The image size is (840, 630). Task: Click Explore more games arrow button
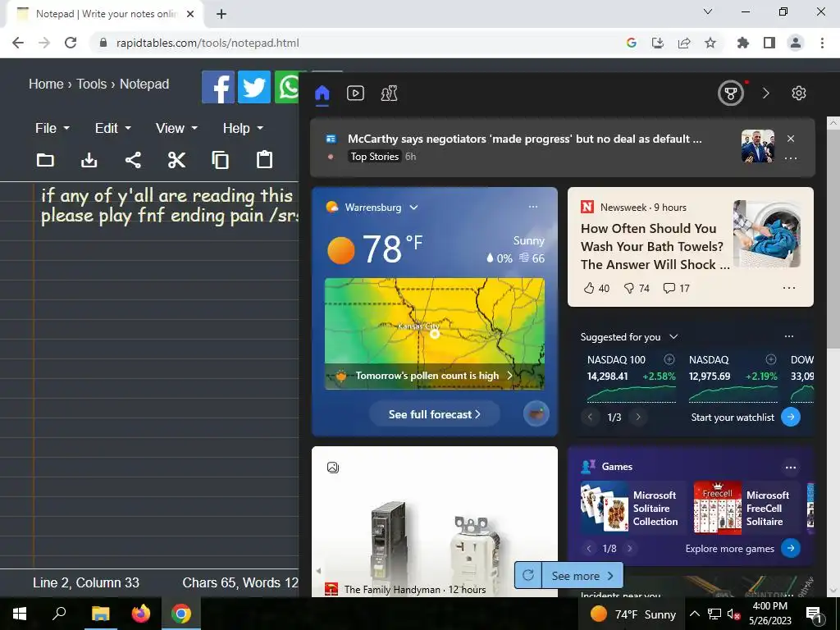click(x=791, y=548)
